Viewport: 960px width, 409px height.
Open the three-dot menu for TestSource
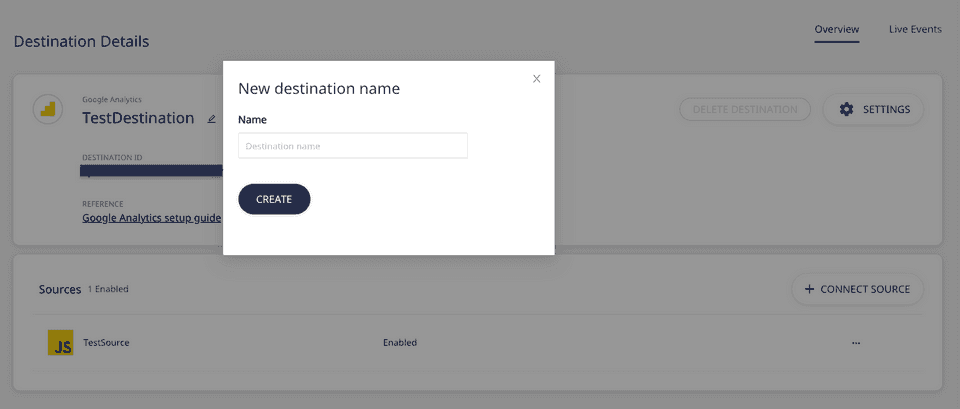tap(856, 343)
